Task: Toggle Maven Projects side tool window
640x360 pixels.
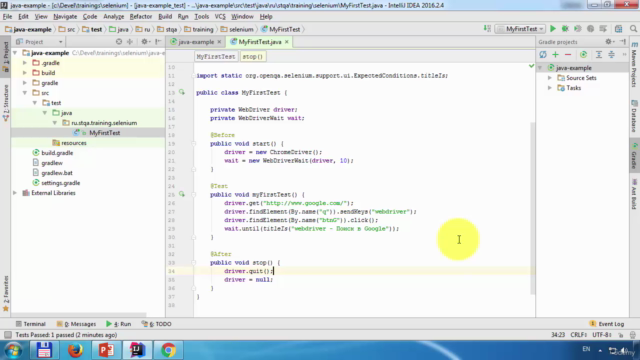Action: pos(634,64)
